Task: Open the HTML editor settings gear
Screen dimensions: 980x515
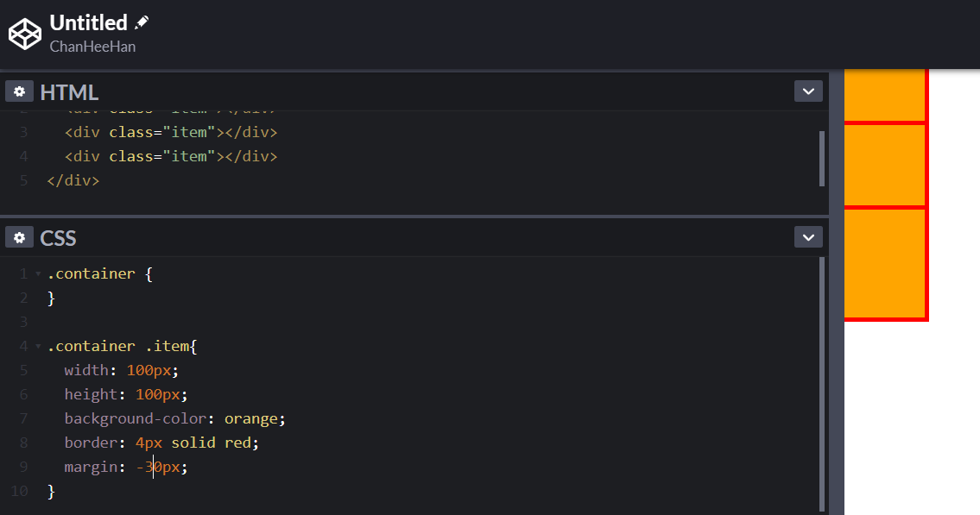Action: [19, 91]
